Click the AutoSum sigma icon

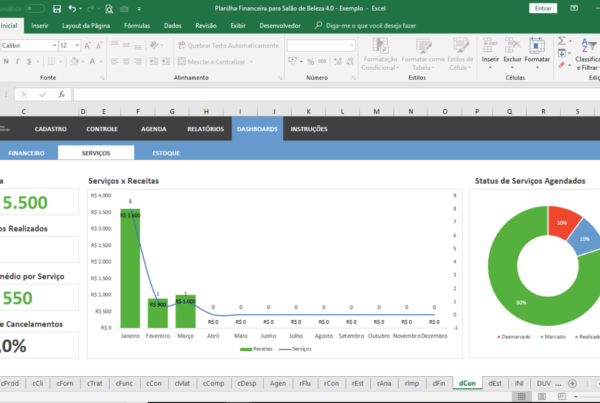[x=561, y=41]
